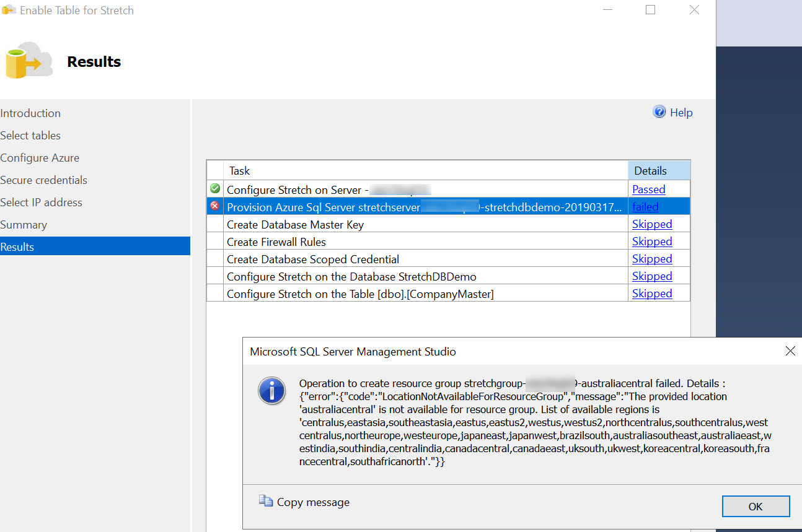Open Skipped link for Create Firewall Rules
This screenshot has width=802, height=532.
[x=652, y=241]
